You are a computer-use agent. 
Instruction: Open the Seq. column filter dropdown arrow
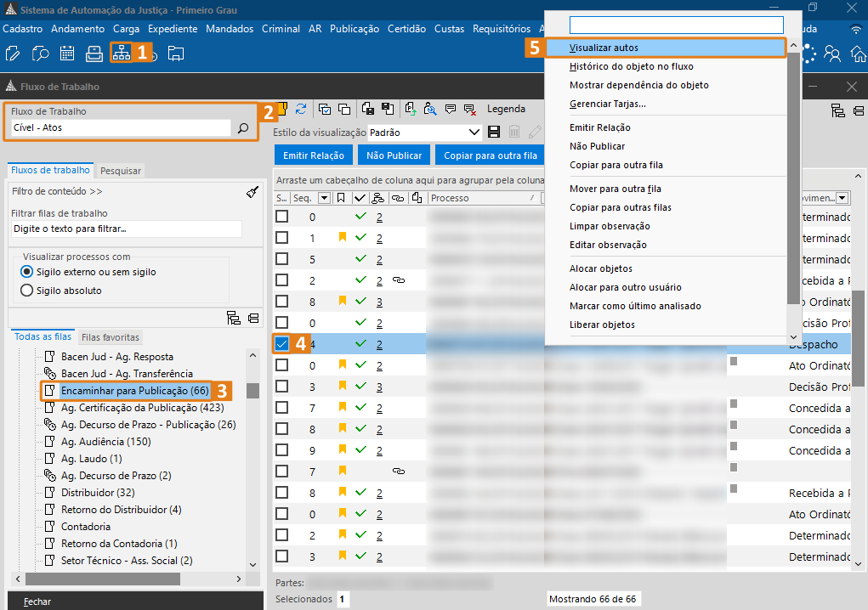tap(323, 198)
